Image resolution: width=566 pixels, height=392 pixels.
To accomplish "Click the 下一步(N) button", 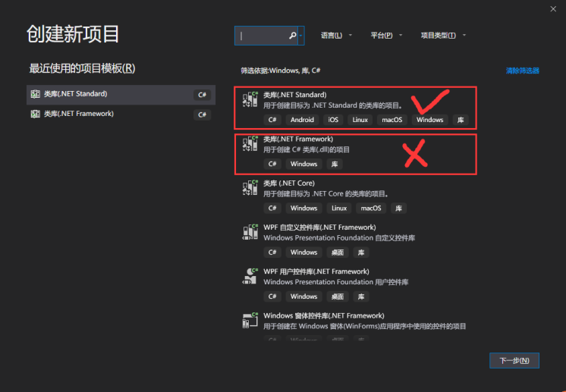I will (x=514, y=360).
